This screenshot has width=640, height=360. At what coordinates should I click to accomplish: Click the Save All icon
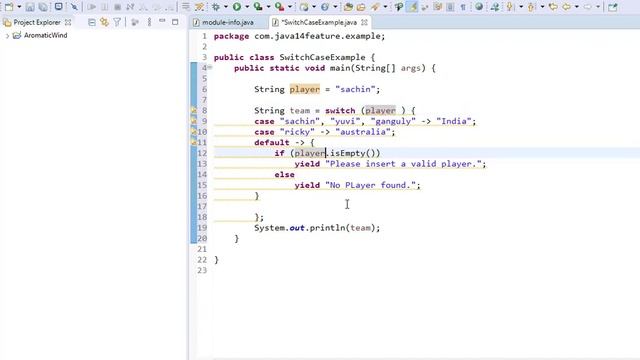[43, 7]
